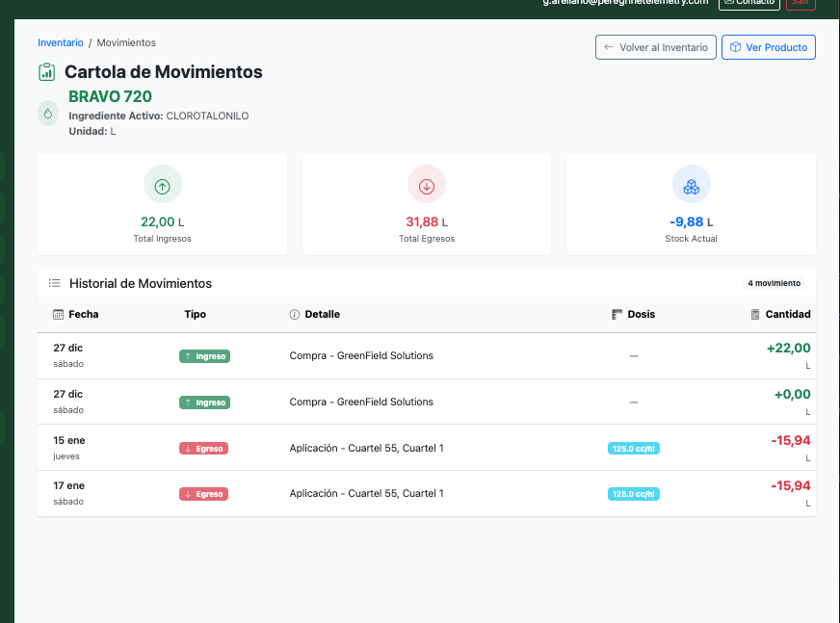Click the blue boxes Stock Actual icon
This screenshot has height=623, width=840.
(691, 187)
